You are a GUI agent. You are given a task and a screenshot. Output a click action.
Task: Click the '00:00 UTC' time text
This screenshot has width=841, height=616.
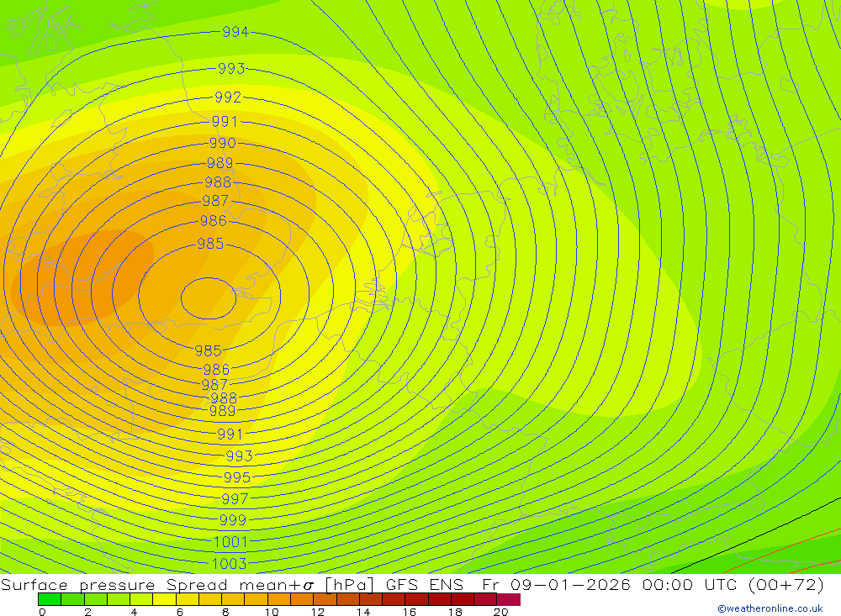(x=690, y=584)
